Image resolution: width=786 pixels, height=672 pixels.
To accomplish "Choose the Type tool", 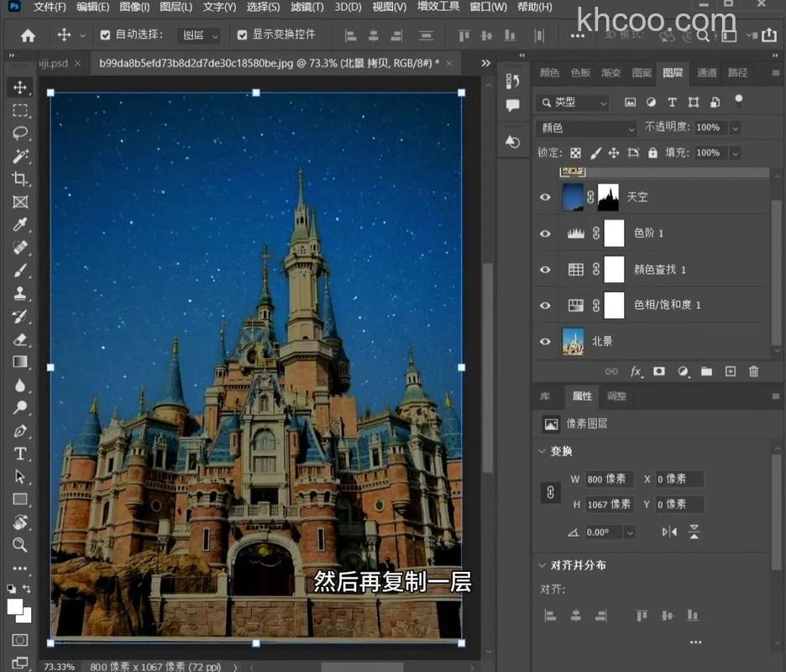I will coord(20,452).
